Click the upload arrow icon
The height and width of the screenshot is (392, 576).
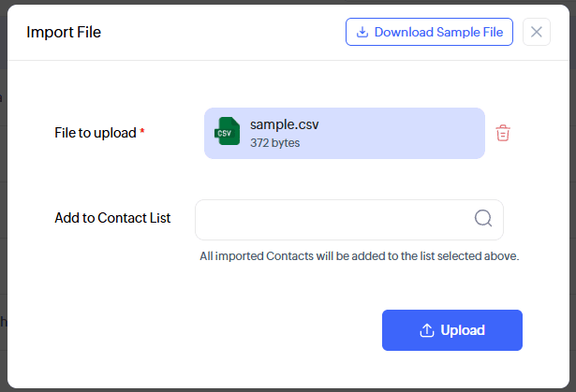[x=426, y=330]
